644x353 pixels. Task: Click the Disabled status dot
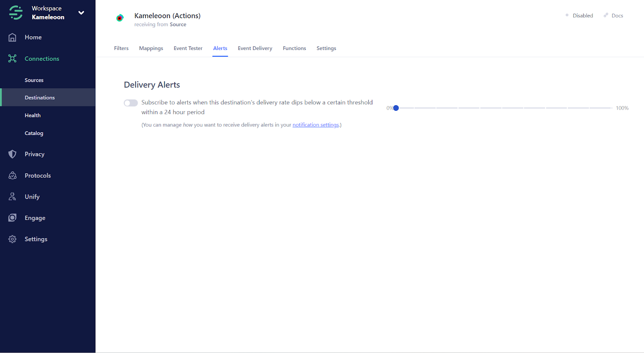(x=567, y=15)
